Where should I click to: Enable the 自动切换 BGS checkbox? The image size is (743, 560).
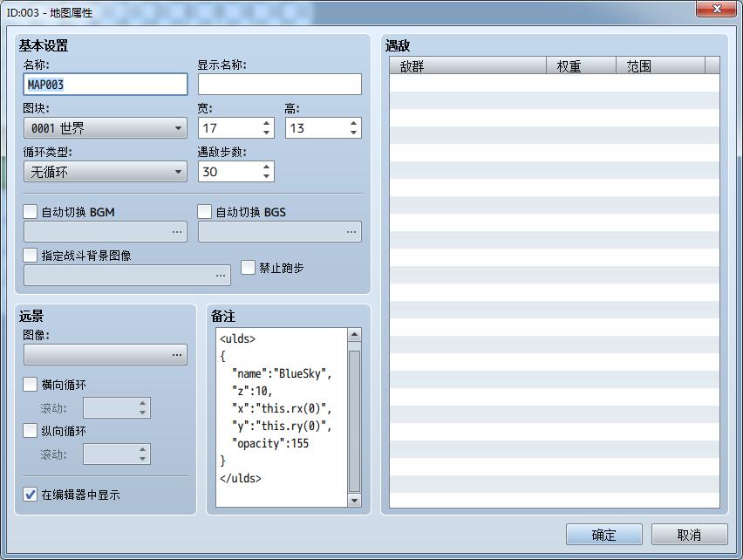click(205, 212)
